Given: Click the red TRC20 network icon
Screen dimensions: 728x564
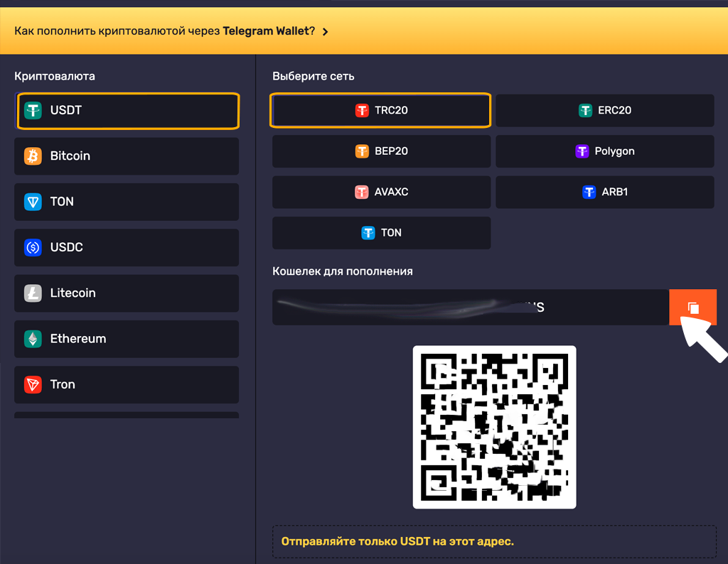Looking at the screenshot, I should coord(362,110).
